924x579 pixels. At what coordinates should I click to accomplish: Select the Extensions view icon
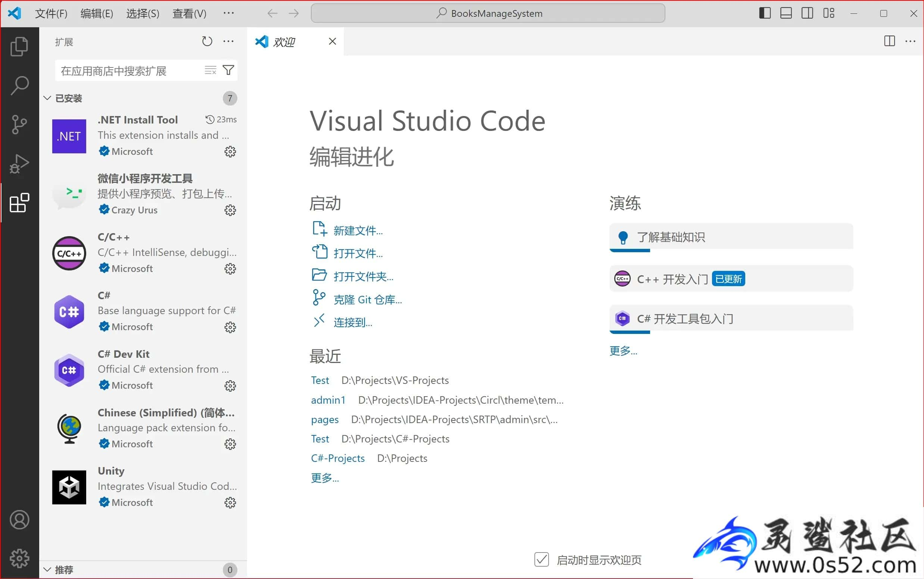click(19, 203)
